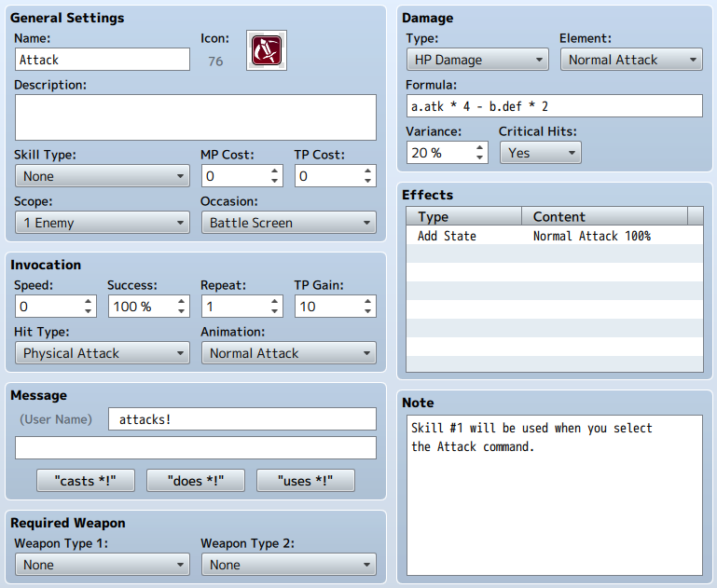Select the Add State Normal Attack effect row

click(x=555, y=236)
